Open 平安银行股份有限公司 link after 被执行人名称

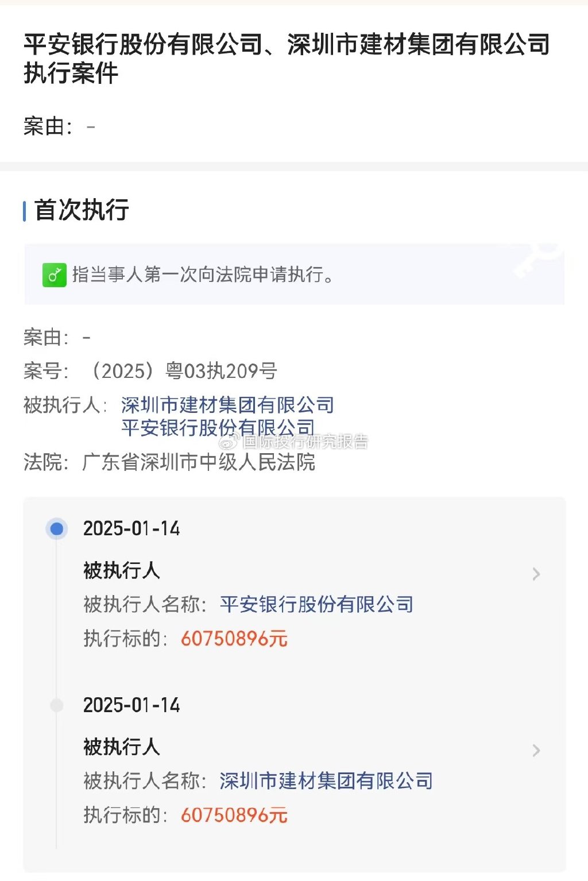(316, 604)
